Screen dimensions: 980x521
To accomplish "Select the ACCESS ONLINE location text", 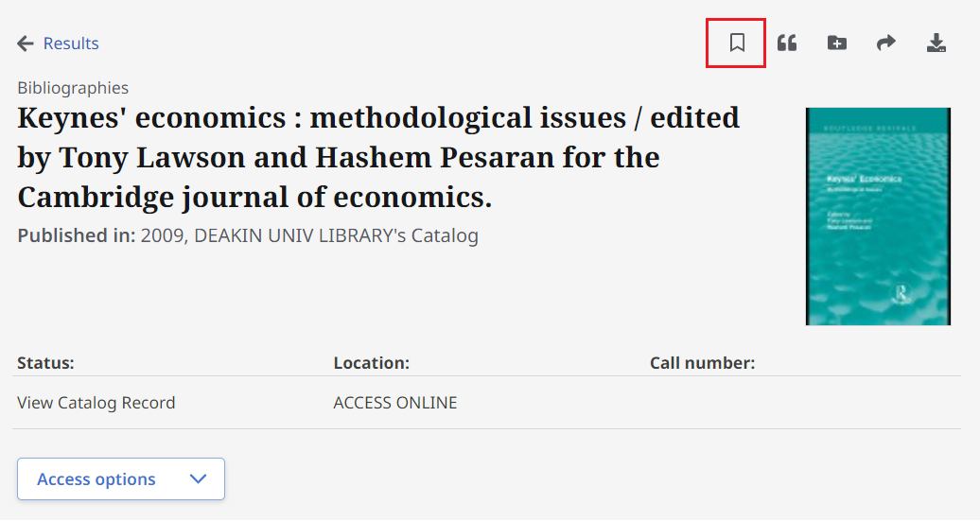I will (x=395, y=403).
